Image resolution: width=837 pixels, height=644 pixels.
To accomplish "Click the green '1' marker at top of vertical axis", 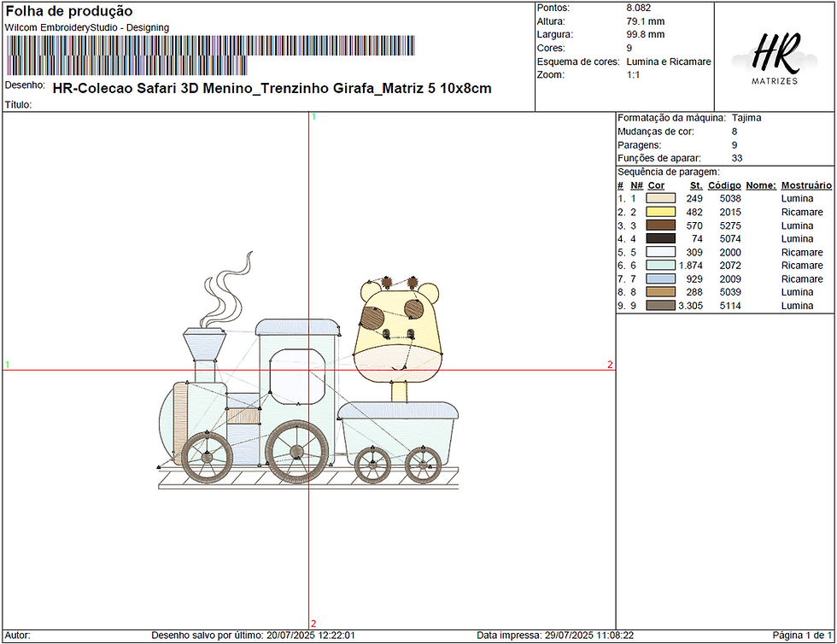I will (x=314, y=116).
